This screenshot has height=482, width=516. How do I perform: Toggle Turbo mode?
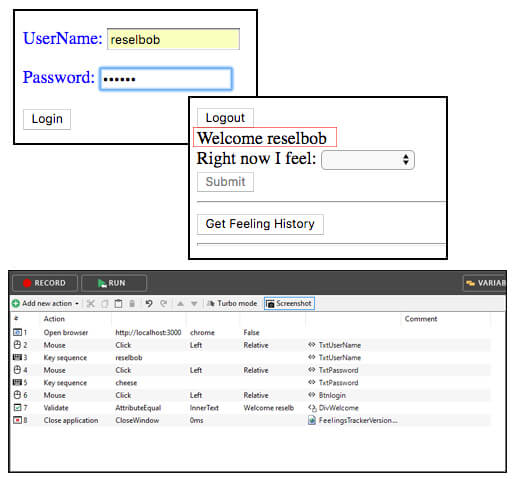point(232,303)
